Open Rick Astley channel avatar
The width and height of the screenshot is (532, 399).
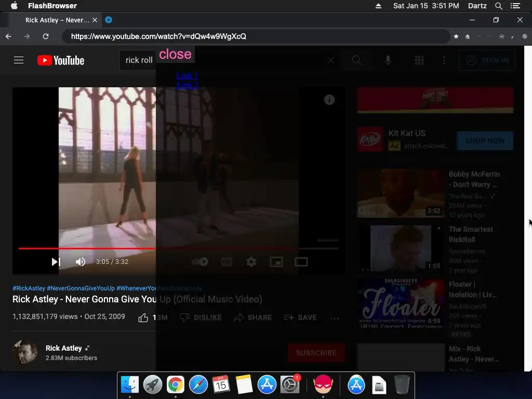(25, 353)
